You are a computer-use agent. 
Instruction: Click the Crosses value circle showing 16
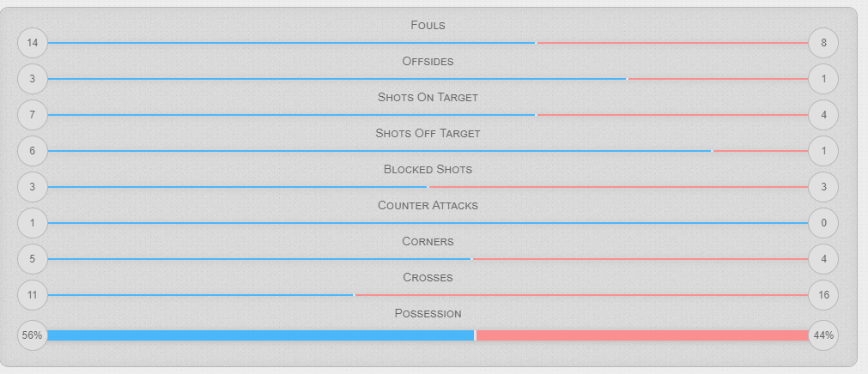823,295
